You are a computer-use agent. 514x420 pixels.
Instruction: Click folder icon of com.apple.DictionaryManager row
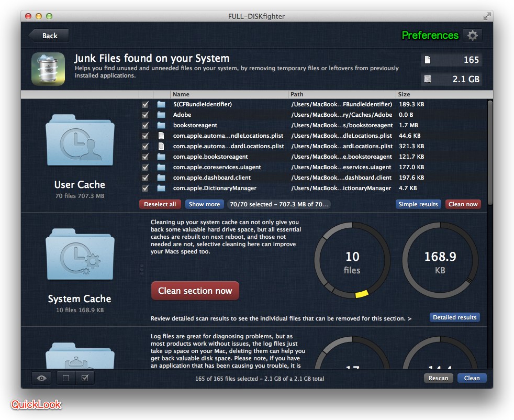[x=161, y=188]
